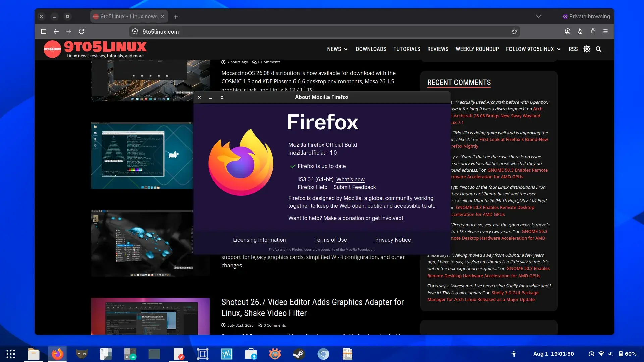Open the Firefox hamburger menu
The height and width of the screenshot is (362, 644).
(606, 32)
